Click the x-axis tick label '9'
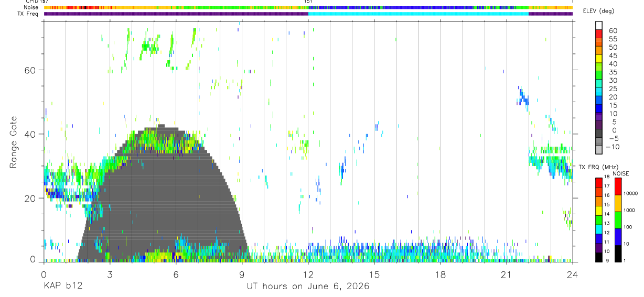 click(x=242, y=274)
